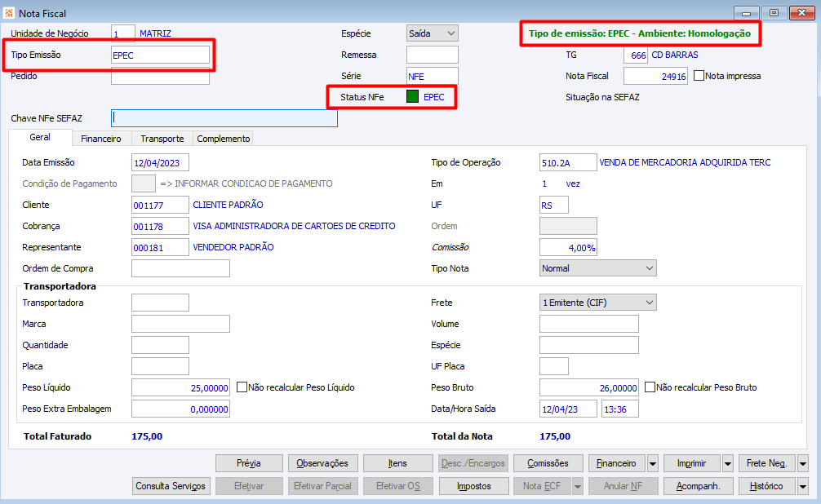Open the Tipo Nota Normal dropdown
Viewport: 821px width, 504px height.
[x=598, y=268]
